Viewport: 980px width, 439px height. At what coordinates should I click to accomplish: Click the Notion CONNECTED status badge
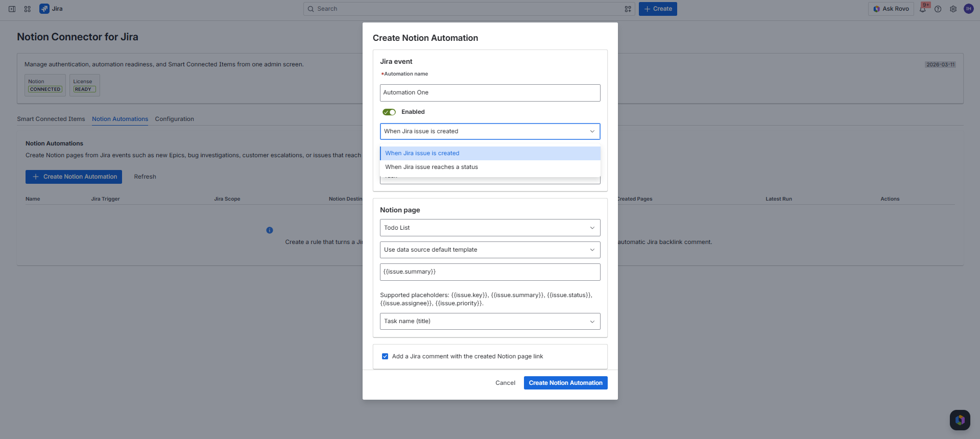click(x=45, y=89)
